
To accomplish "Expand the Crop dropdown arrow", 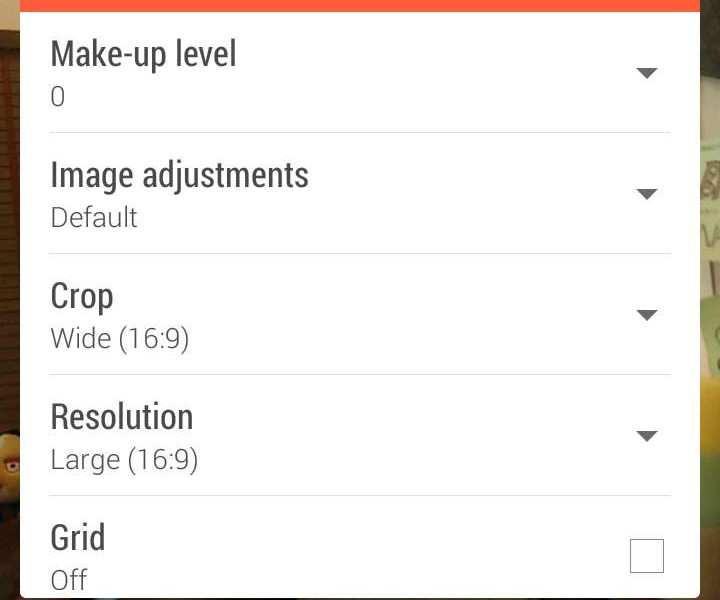I will 647,315.
